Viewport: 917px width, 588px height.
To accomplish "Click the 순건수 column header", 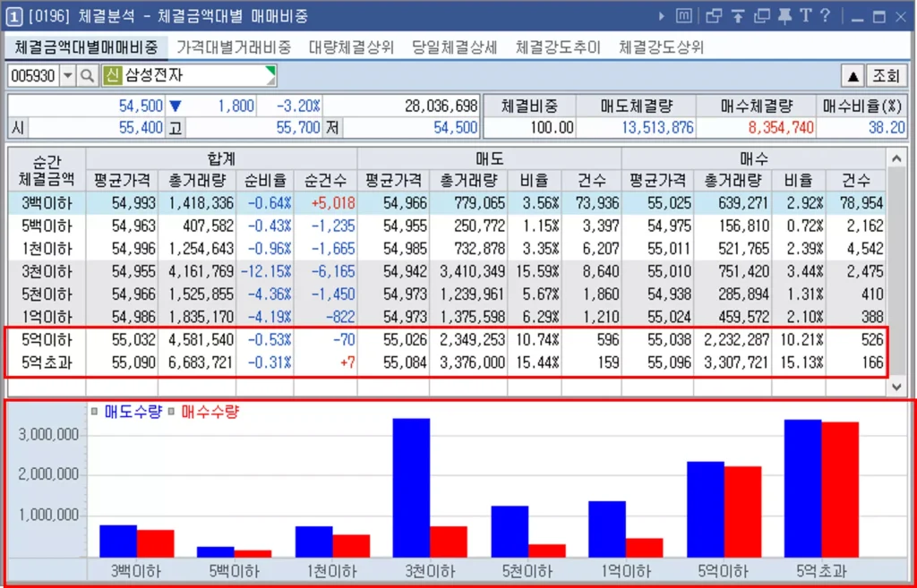I will [x=326, y=181].
